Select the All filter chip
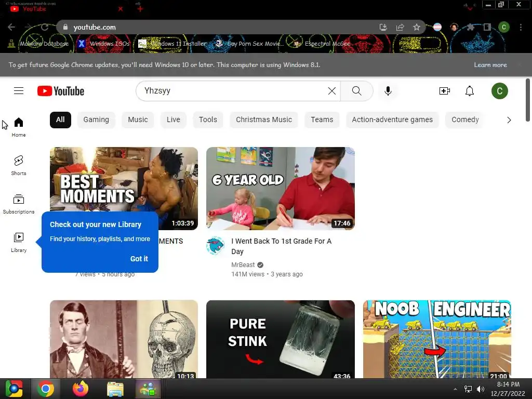The height and width of the screenshot is (399, 532). pyautogui.click(x=60, y=120)
